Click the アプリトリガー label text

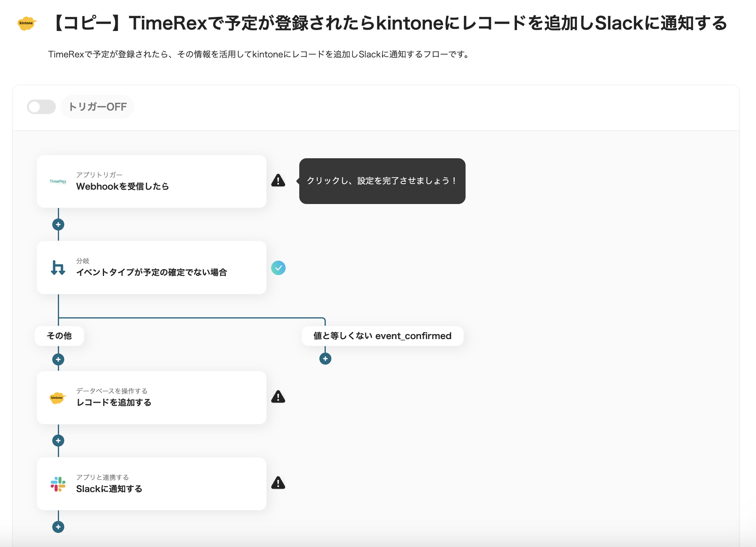tap(99, 175)
